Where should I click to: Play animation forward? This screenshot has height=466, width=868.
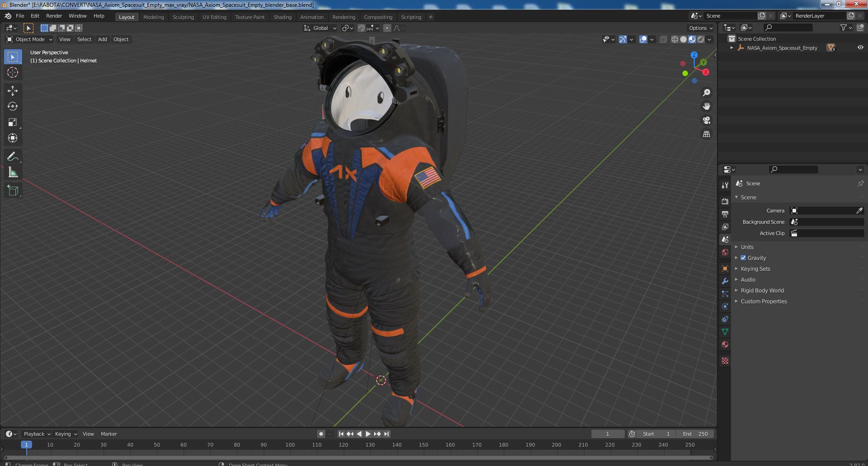coord(368,434)
